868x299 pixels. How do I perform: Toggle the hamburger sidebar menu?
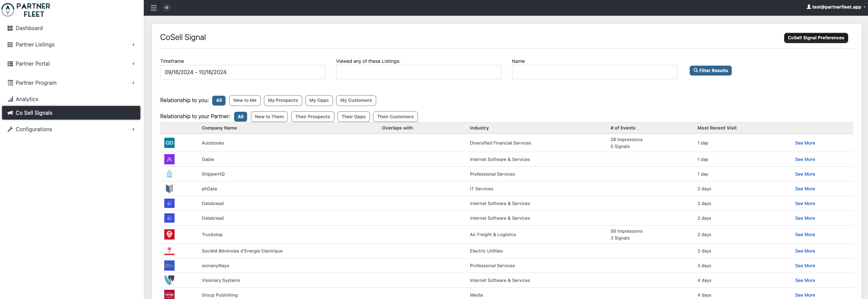coord(154,8)
